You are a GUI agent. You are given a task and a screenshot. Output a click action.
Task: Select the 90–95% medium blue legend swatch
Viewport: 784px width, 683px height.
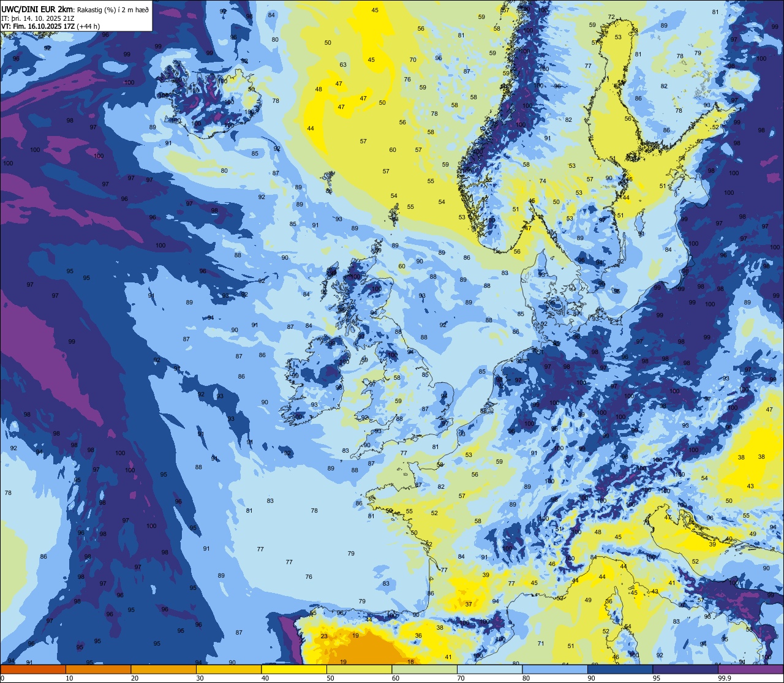click(620, 669)
